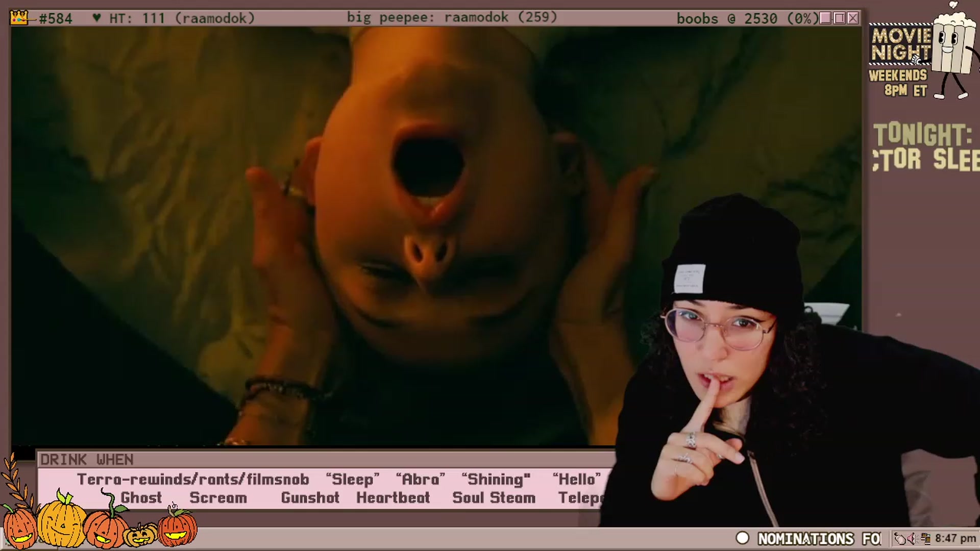The height and width of the screenshot is (551, 980).
Task: Click the white circle before NOMINATIONS
Action: coord(743,538)
